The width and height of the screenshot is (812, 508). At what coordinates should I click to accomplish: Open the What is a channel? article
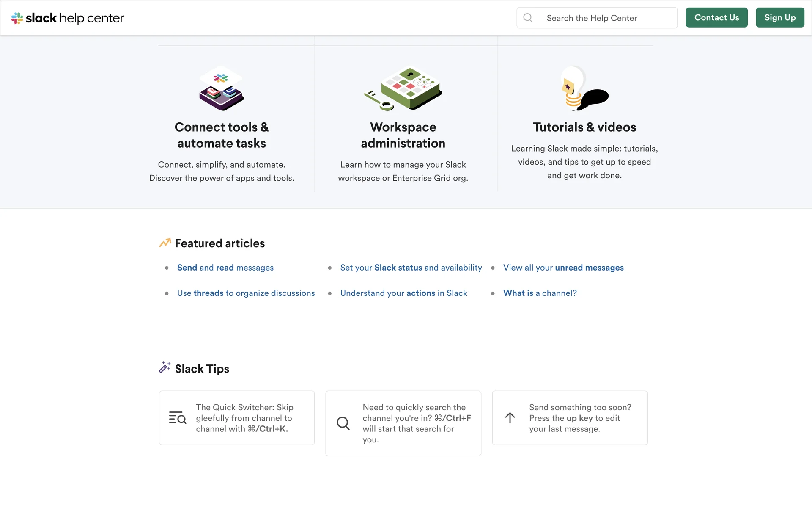point(540,293)
